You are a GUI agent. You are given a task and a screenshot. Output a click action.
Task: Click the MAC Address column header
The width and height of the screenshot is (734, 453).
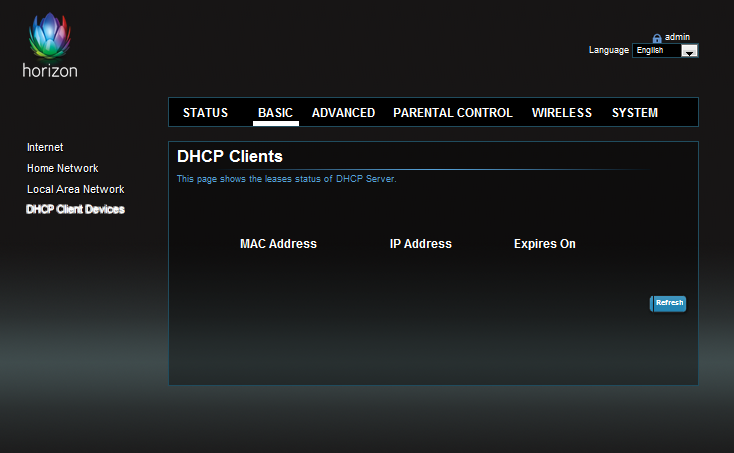click(x=278, y=244)
